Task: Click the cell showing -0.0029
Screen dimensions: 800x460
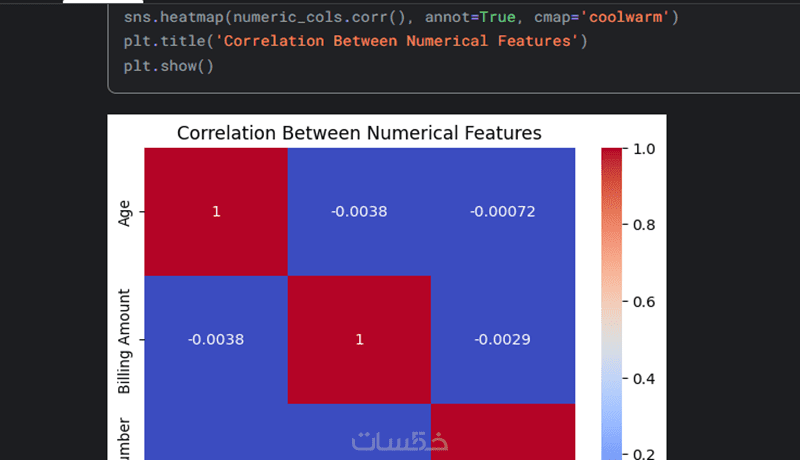Action: (x=502, y=340)
